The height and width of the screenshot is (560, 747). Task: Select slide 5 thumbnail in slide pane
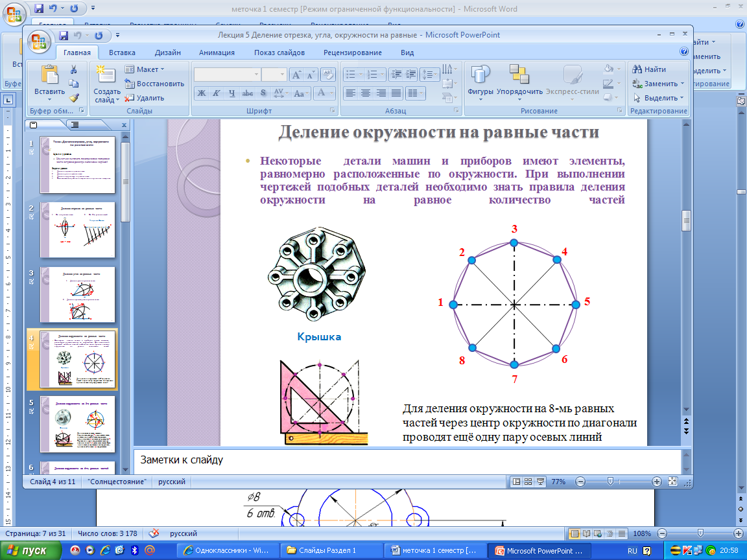coord(78,425)
